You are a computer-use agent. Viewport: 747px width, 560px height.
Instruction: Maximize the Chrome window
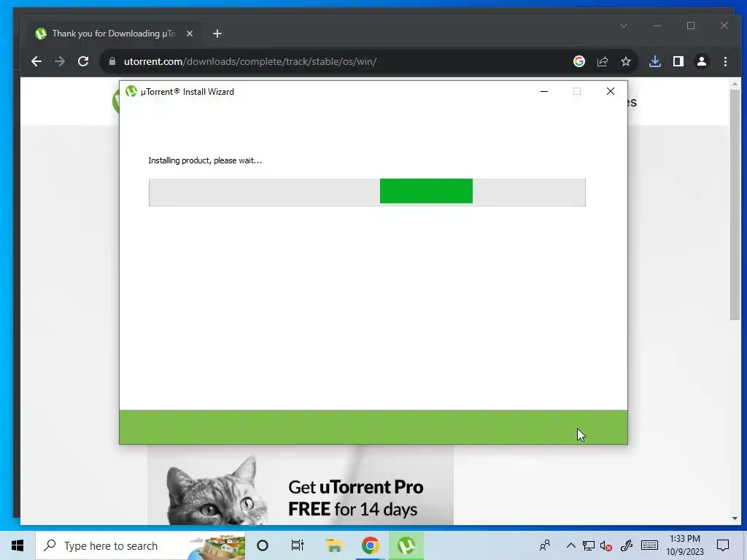click(x=691, y=26)
